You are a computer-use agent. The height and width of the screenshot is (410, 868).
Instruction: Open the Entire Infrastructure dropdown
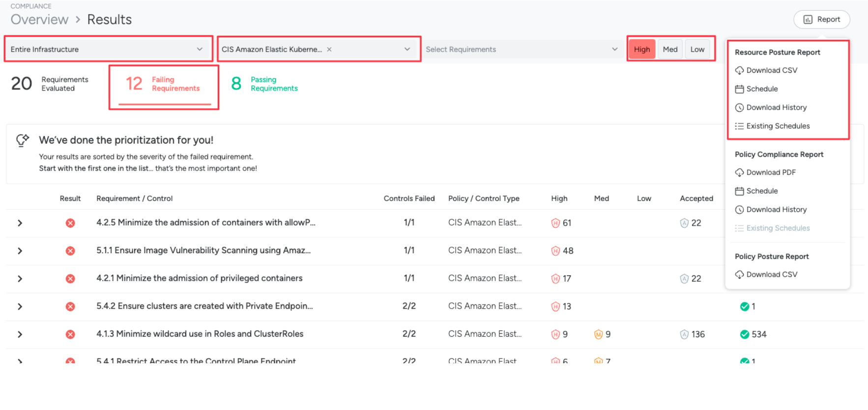click(108, 49)
